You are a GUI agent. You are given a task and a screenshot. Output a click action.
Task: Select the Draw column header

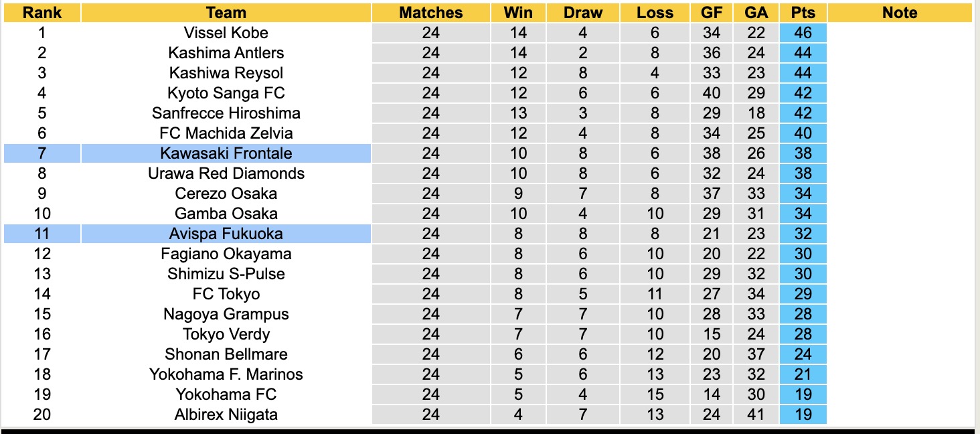[x=582, y=13]
